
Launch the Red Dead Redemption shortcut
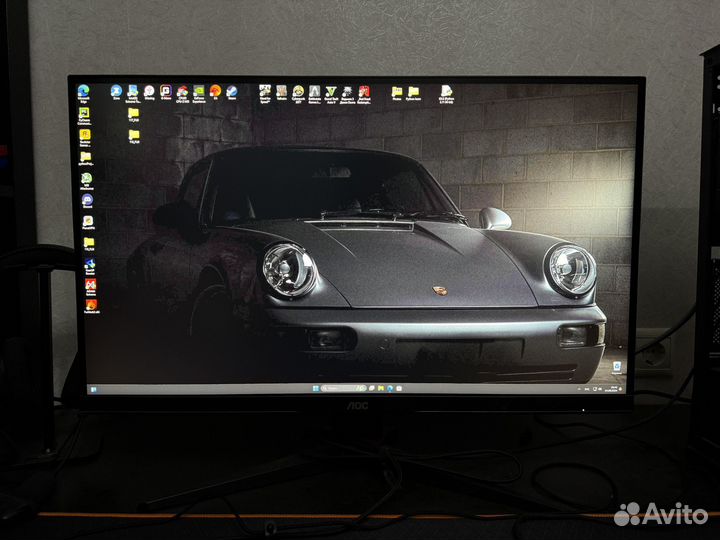(x=364, y=95)
